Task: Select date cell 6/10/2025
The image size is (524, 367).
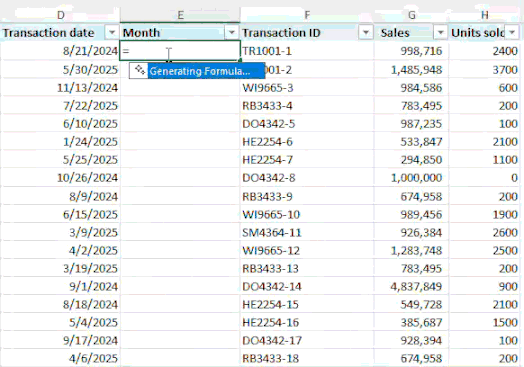Action: (x=60, y=124)
